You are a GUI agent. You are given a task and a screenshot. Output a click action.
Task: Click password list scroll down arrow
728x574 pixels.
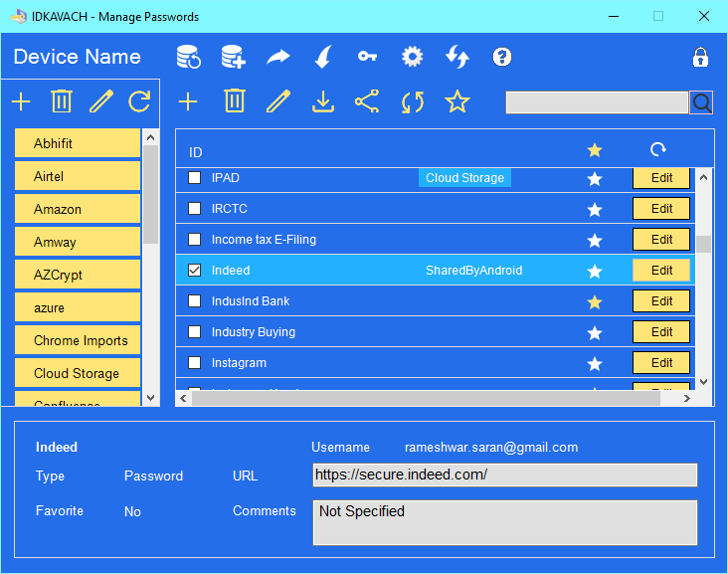pos(704,382)
